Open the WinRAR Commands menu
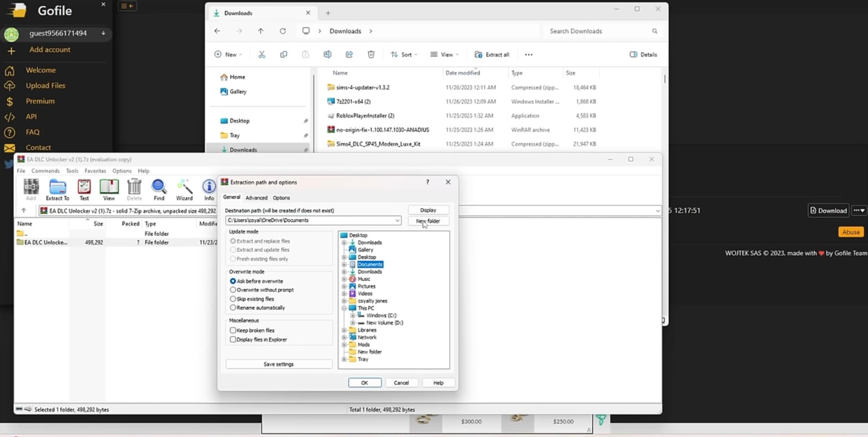 (x=46, y=170)
